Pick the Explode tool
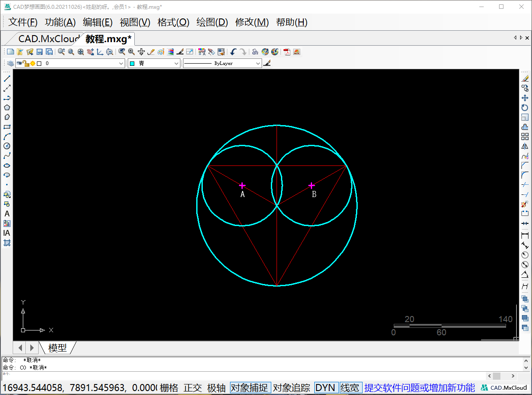The height and width of the screenshot is (395, 532). [525, 204]
